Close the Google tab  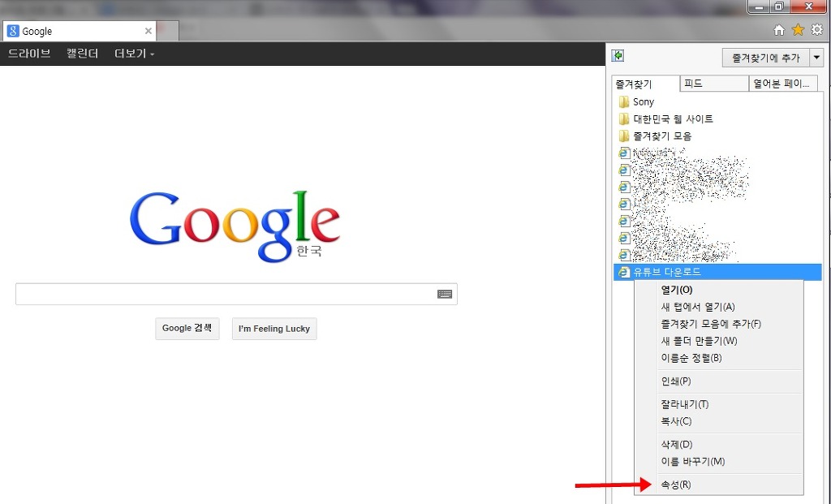pyautogui.click(x=149, y=31)
